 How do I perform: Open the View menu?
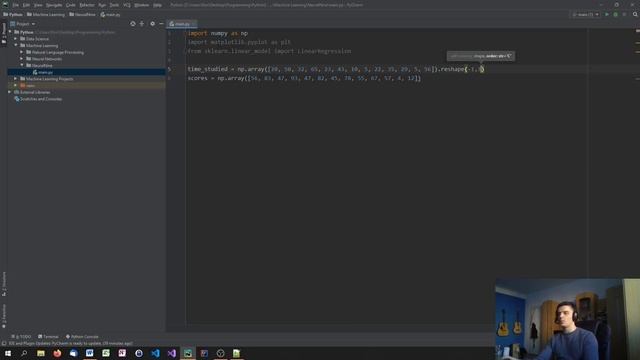click(x=38, y=5)
